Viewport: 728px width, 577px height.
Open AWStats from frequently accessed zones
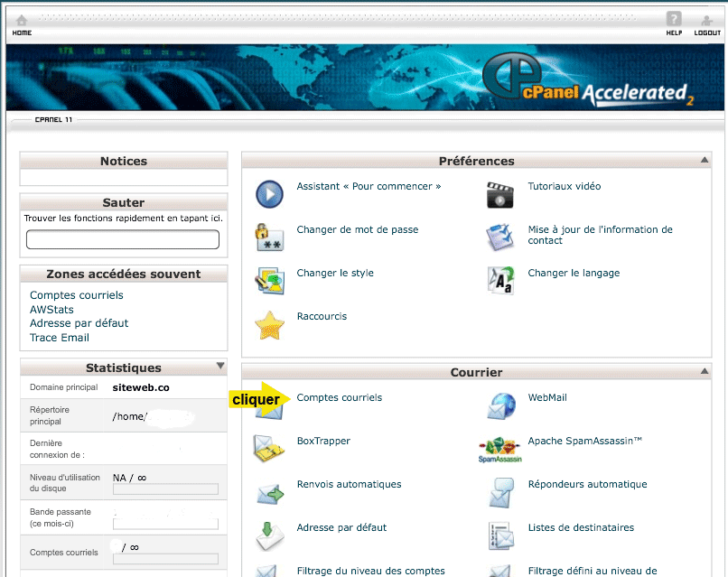51,310
